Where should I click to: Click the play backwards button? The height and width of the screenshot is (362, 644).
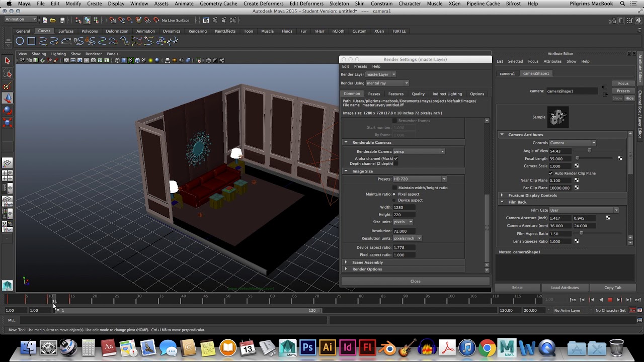(x=601, y=300)
